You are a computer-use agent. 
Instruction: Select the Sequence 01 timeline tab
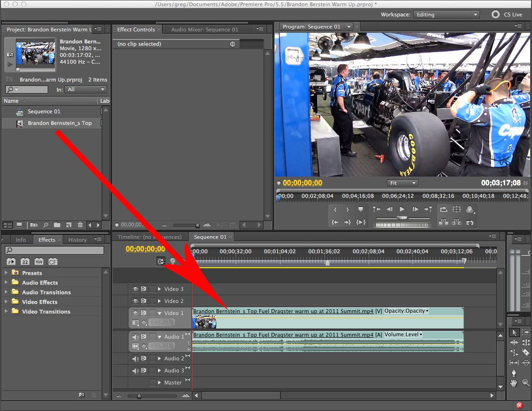click(210, 237)
